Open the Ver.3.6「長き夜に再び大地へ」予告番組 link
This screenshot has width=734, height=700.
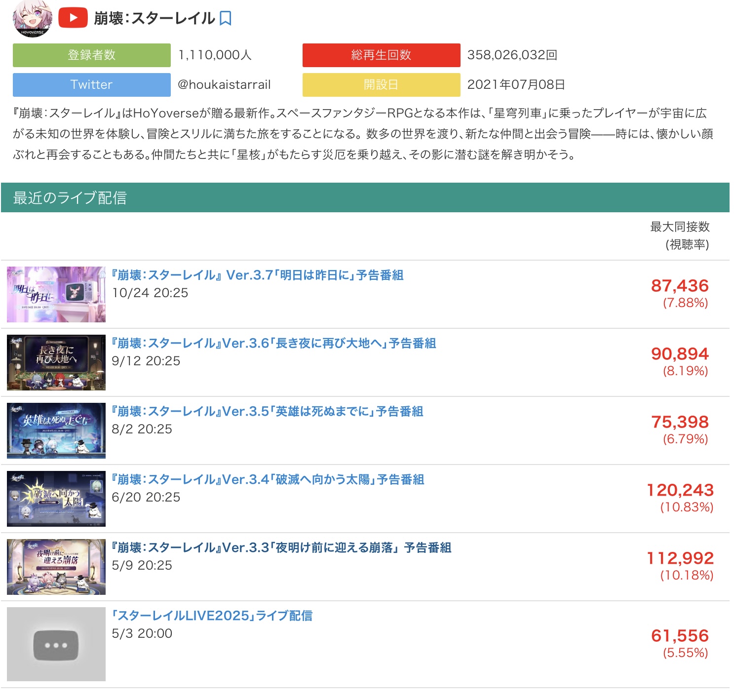click(274, 343)
